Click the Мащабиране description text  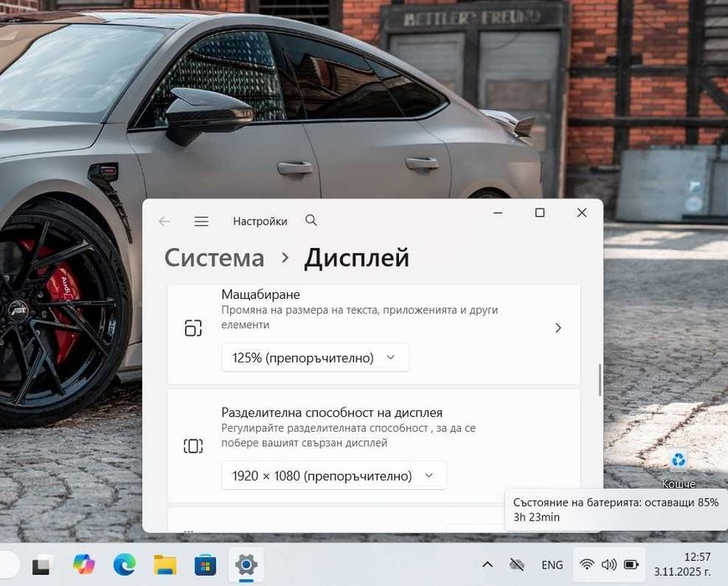pos(359,317)
